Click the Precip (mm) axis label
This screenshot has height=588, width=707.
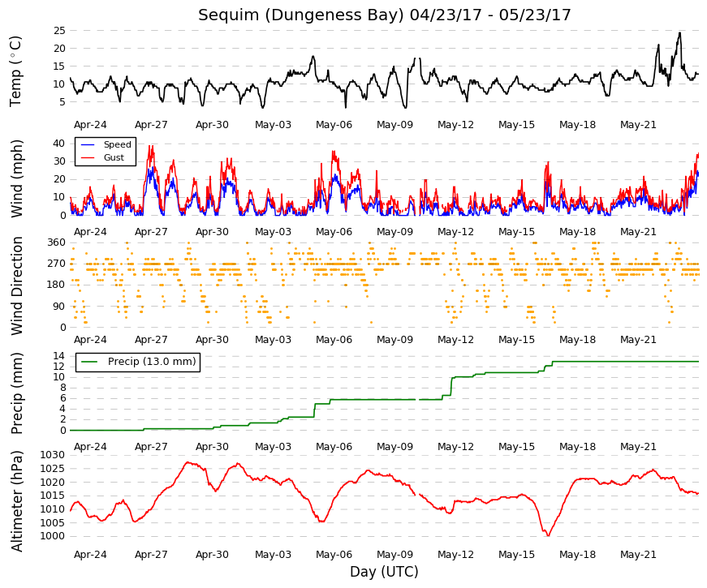point(16,393)
